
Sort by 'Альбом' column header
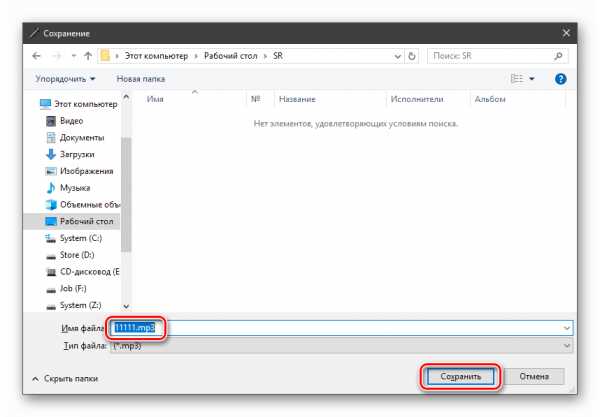pos(490,99)
